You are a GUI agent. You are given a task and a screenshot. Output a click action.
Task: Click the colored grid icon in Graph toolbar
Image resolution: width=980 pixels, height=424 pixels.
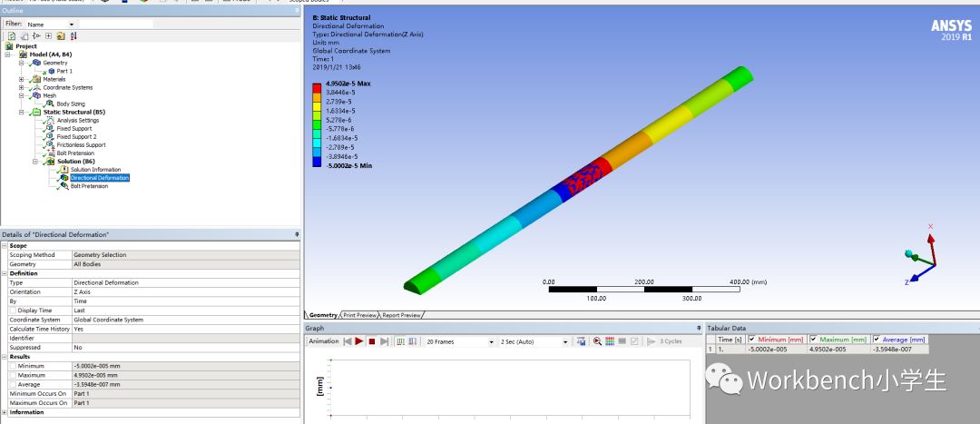(610, 341)
